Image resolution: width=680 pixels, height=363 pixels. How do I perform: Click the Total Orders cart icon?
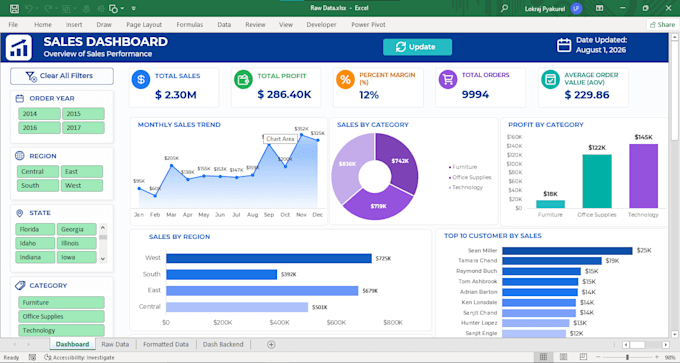click(448, 80)
